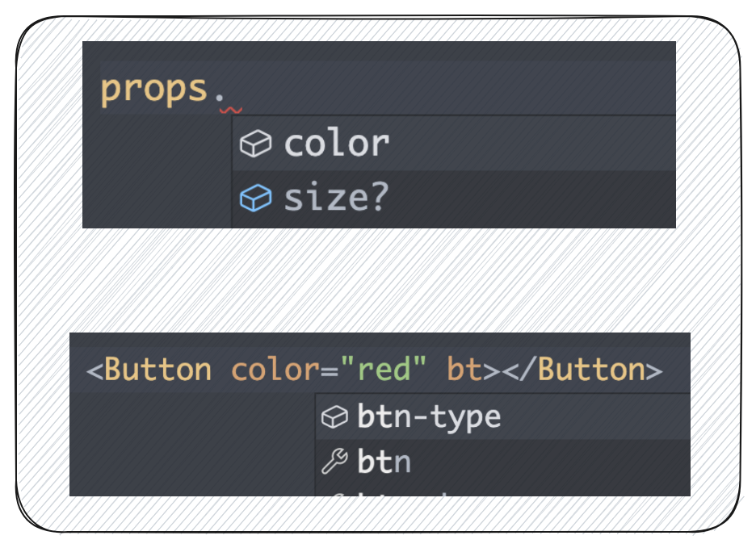Place cursor after the typed bt text

click(482, 370)
